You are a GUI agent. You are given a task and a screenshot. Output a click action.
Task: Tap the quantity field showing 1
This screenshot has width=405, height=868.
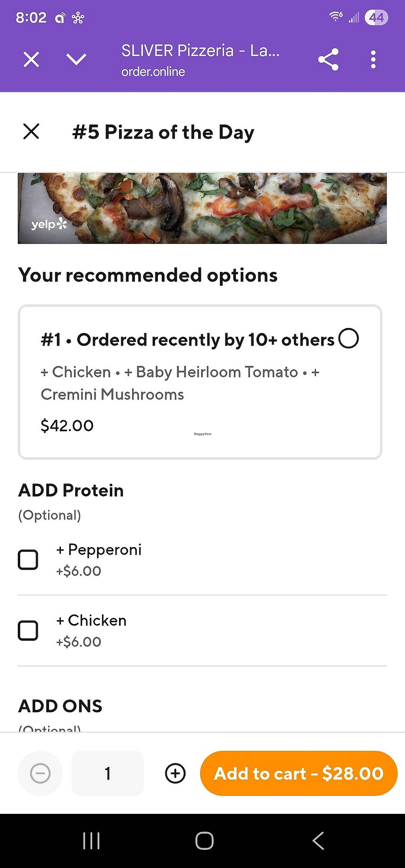tap(108, 774)
